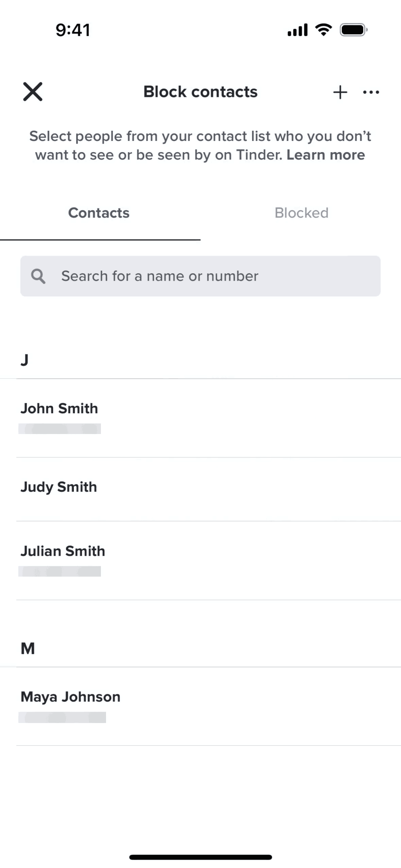Click the magnifying glass search icon
Viewport: 401px width, 868px height.
(x=38, y=276)
